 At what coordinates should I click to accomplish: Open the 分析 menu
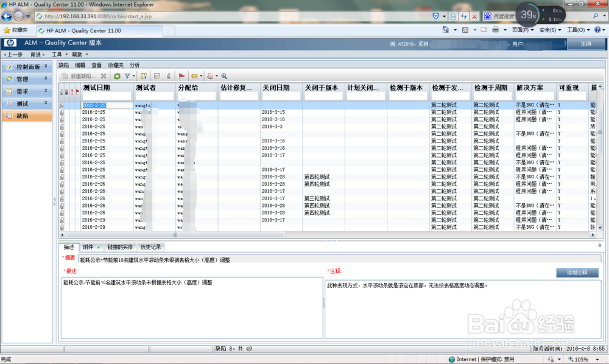(135, 65)
